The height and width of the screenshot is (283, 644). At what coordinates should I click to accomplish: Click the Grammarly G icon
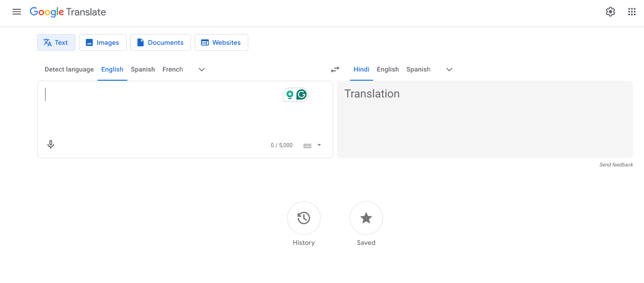point(301,95)
